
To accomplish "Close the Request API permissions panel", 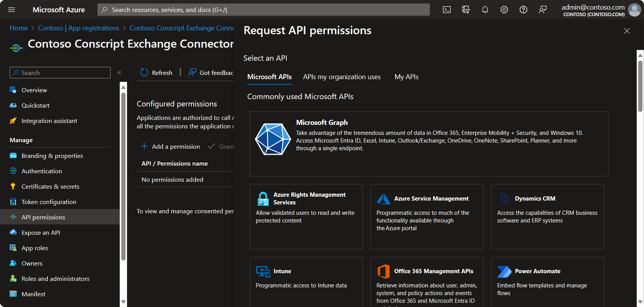I will [x=627, y=31].
